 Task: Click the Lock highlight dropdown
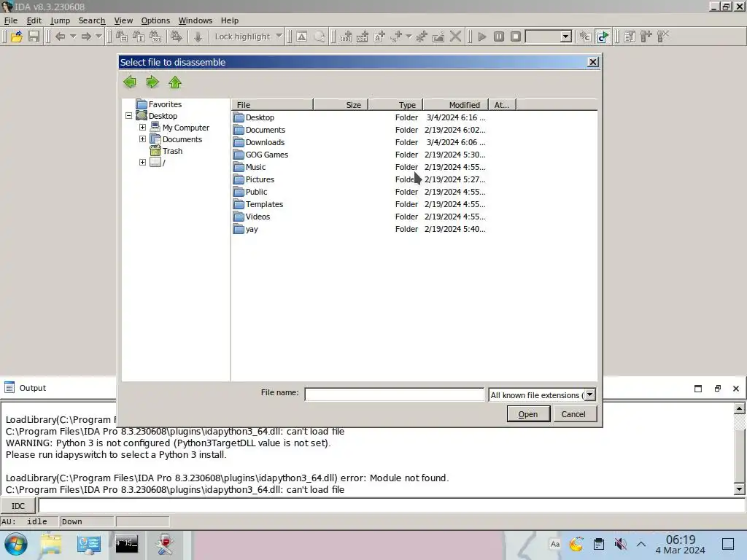(248, 36)
